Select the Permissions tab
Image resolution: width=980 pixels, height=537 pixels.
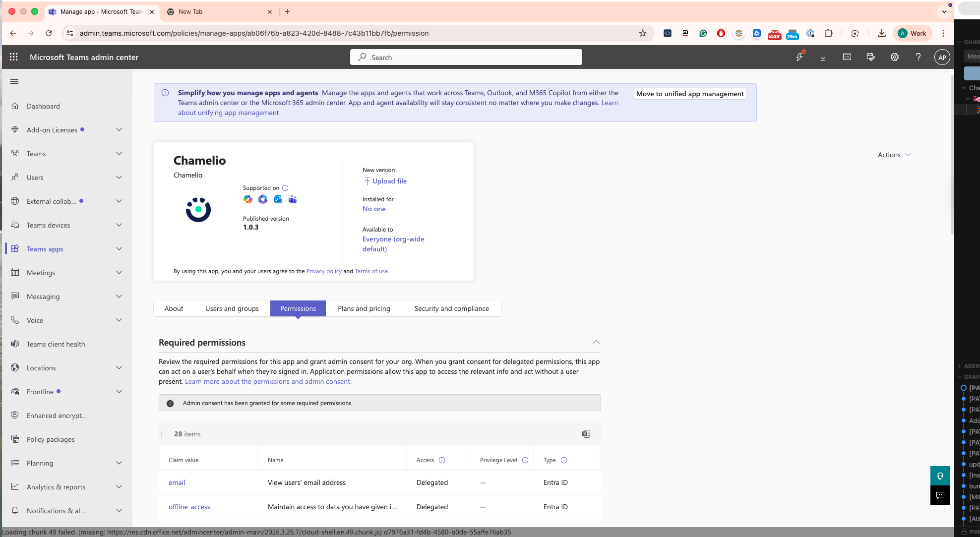pyautogui.click(x=298, y=308)
